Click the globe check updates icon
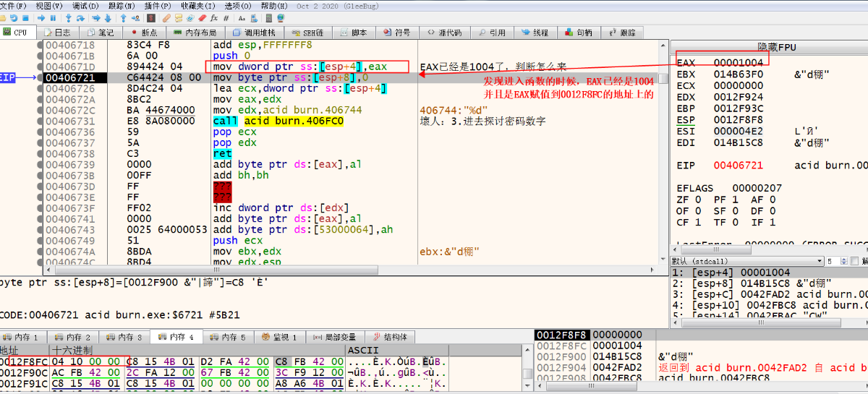Image resolution: width=868 pixels, height=394 pixels. pos(281,18)
